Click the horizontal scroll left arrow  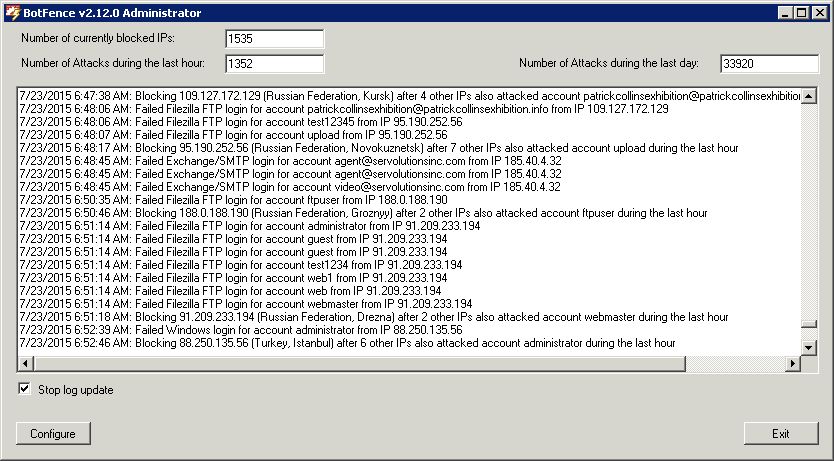point(26,363)
